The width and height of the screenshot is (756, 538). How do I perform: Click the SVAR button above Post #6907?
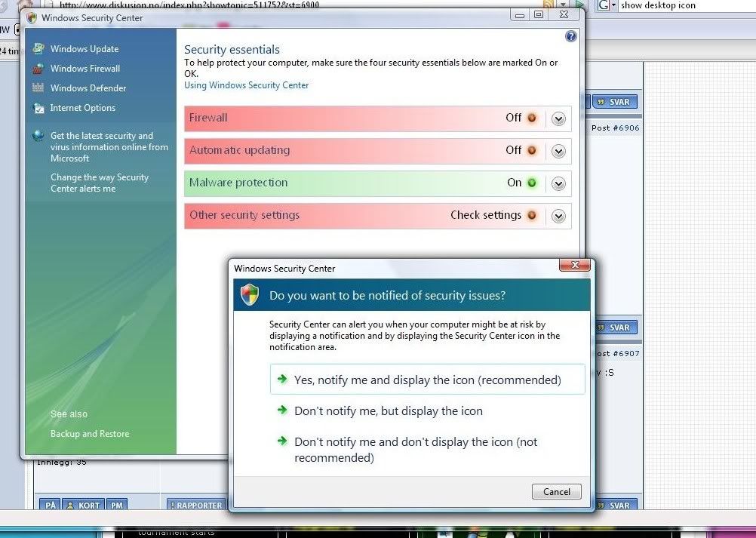point(616,327)
